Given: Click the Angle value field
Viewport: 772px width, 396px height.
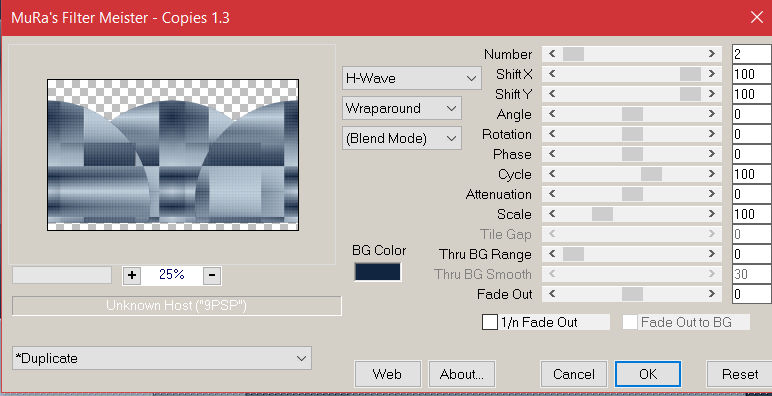Looking at the screenshot, I should pos(752,114).
